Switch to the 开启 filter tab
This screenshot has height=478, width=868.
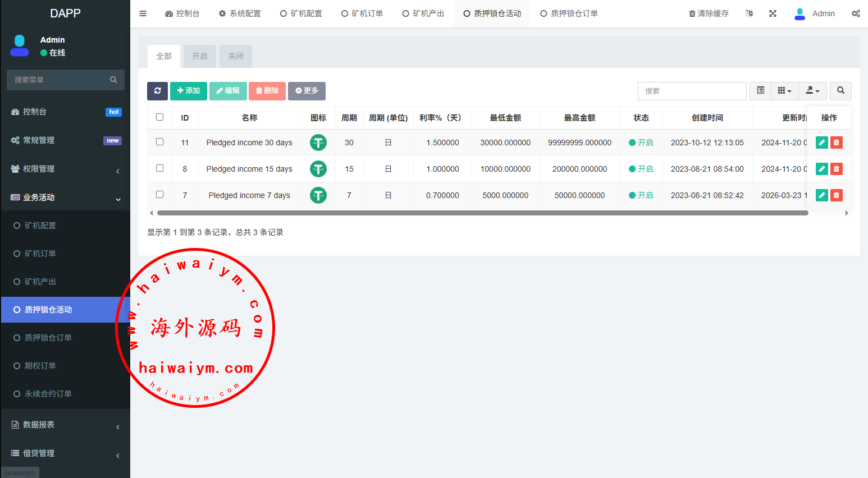pyautogui.click(x=200, y=56)
